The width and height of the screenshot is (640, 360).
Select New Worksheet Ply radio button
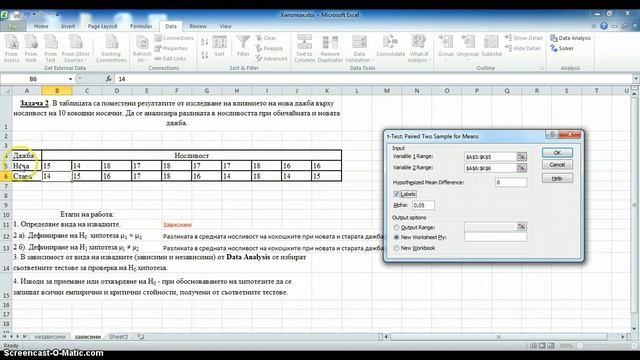396,238
